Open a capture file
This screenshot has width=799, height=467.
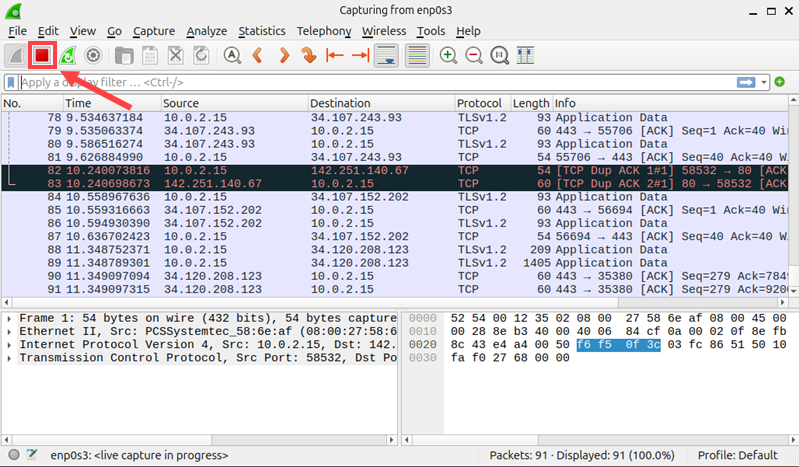coord(124,55)
